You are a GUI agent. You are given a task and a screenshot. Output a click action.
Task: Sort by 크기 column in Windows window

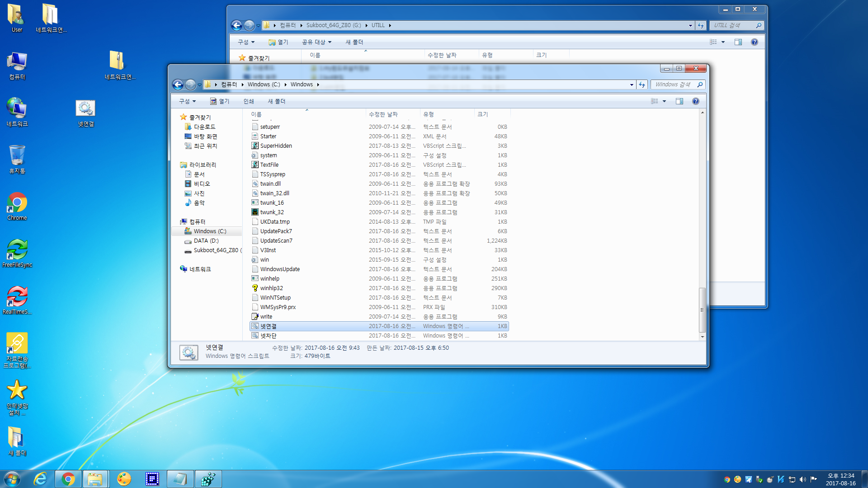point(492,114)
